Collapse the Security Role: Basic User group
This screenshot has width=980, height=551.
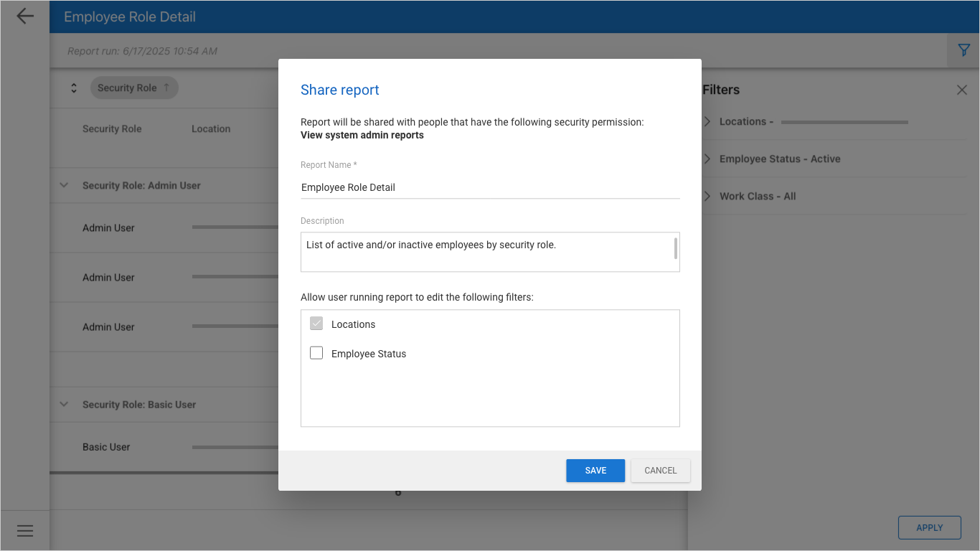pos(64,405)
